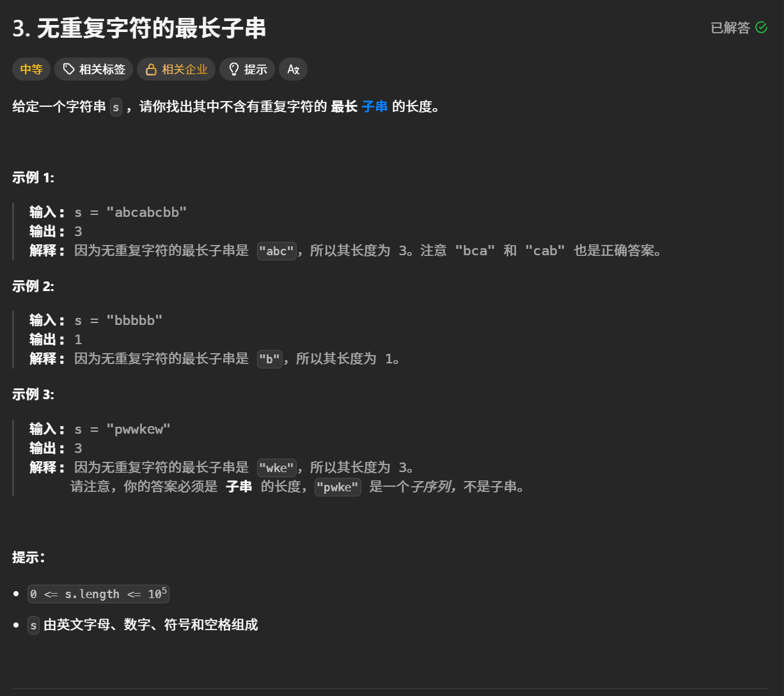Screen dimensions: 784x696
Task: Click the input text s = "bbbbb"
Action: point(118,320)
